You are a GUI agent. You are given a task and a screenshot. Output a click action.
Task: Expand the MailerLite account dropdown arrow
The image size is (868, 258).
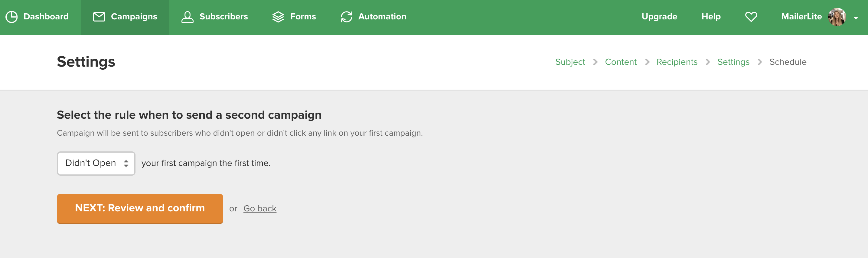856,18
